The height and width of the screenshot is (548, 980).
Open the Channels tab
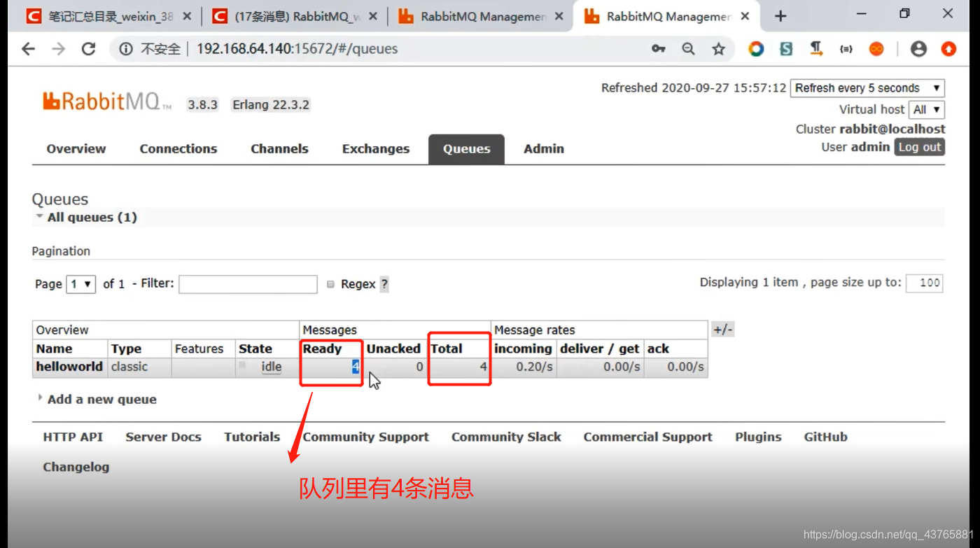pos(279,148)
